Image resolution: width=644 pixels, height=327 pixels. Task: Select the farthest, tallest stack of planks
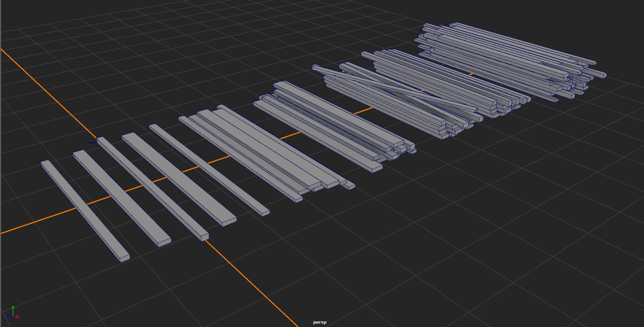[510, 61]
